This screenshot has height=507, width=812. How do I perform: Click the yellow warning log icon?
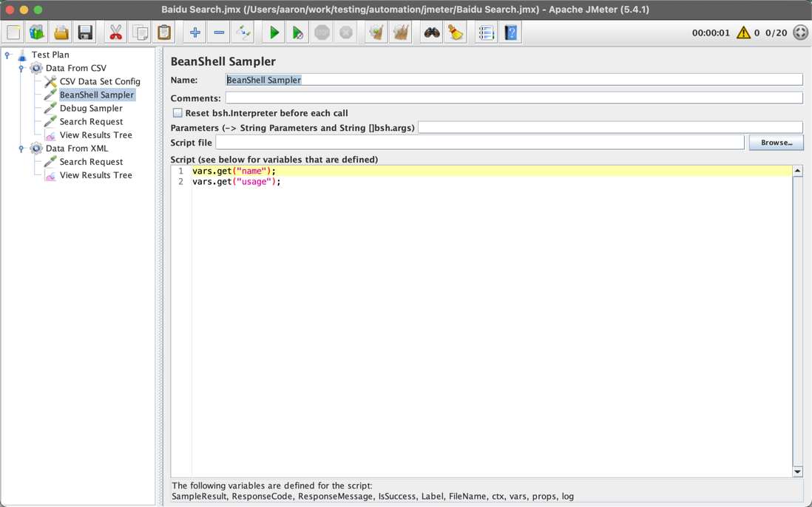pyautogui.click(x=743, y=33)
